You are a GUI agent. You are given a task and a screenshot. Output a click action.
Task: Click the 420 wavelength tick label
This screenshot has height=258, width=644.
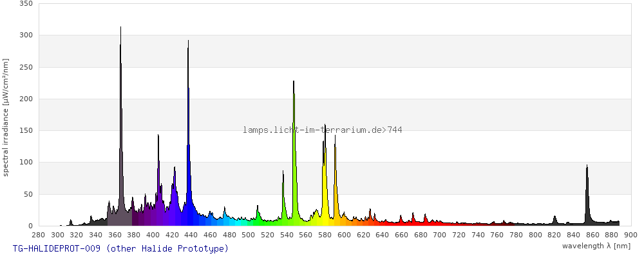coord(172,235)
